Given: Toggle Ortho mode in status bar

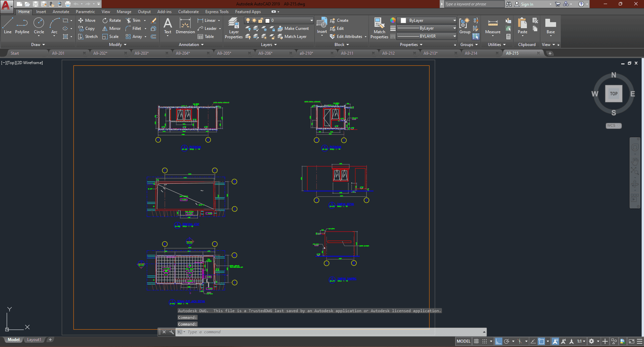Looking at the screenshot, I should coord(499,341).
